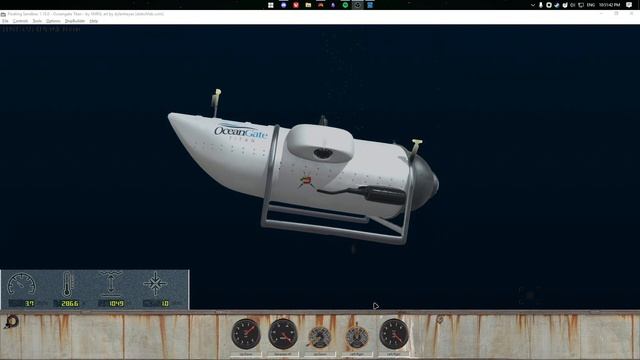Viewport: 640px width, 360px height.
Task: Open the rightmost blue taskbar app icon
Action: coord(370,5)
